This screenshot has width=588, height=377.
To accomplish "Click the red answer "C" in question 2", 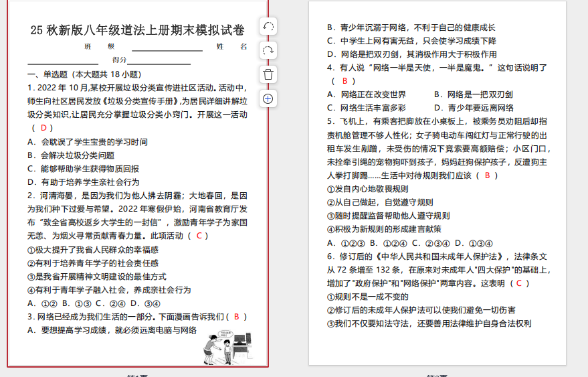I will [x=199, y=236].
